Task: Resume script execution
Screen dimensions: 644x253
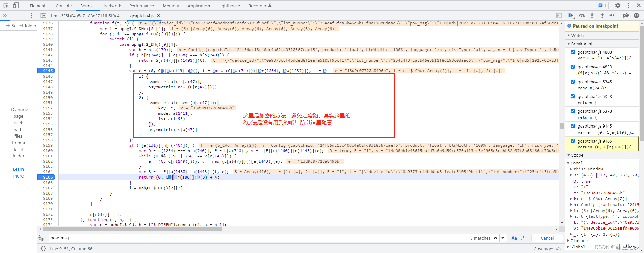Action: pos(571,15)
